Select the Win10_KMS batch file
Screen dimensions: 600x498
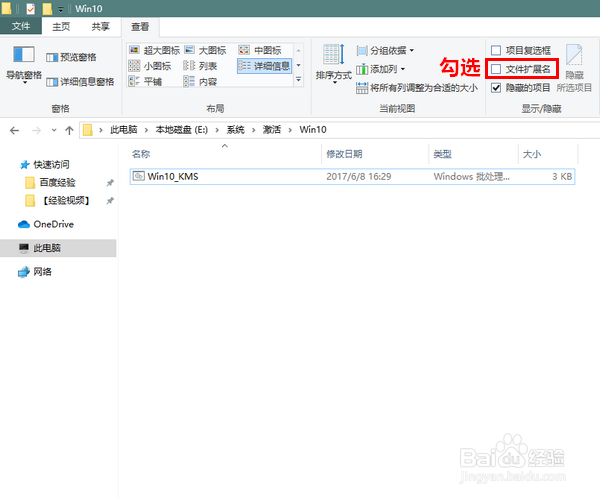(x=352, y=176)
